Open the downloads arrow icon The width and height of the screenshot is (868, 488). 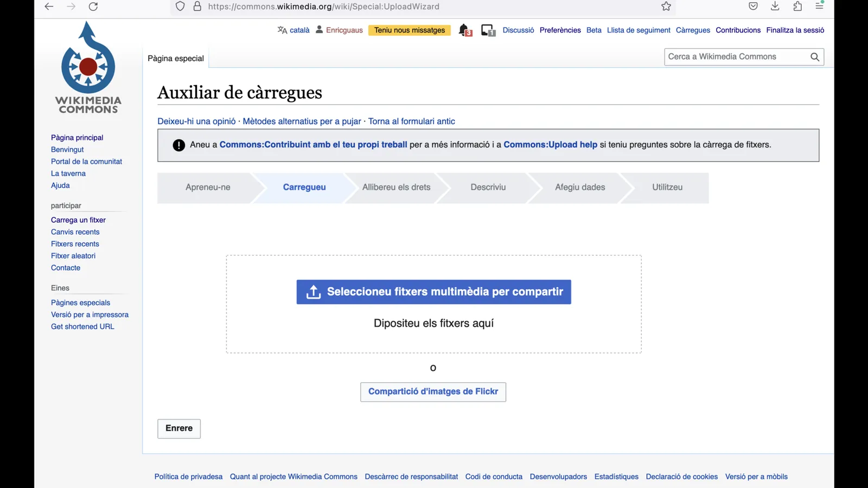pos(775,7)
